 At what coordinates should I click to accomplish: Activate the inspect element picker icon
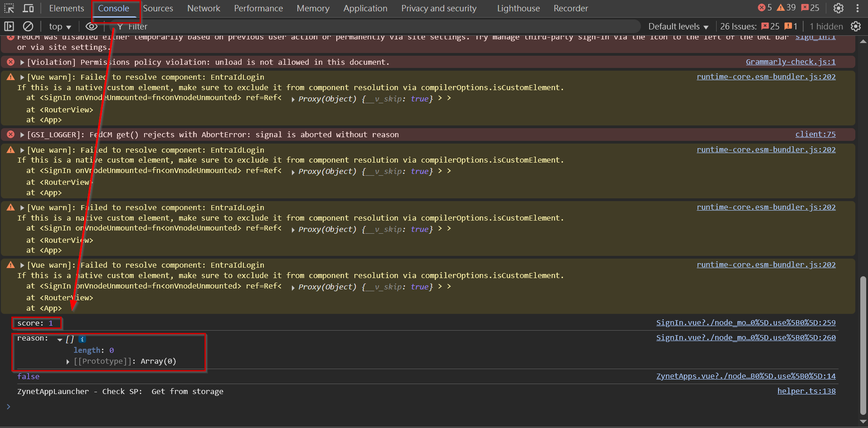[x=9, y=8]
